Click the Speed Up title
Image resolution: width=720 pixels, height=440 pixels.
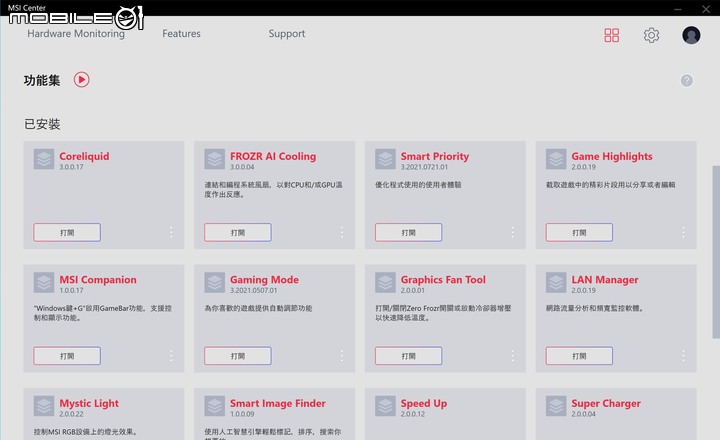coord(424,403)
